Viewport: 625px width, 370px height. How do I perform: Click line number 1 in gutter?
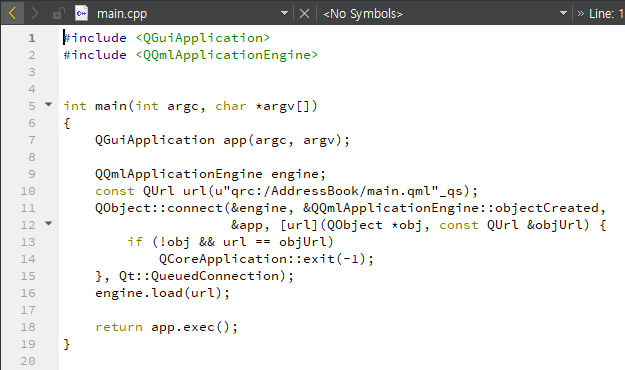coord(32,38)
